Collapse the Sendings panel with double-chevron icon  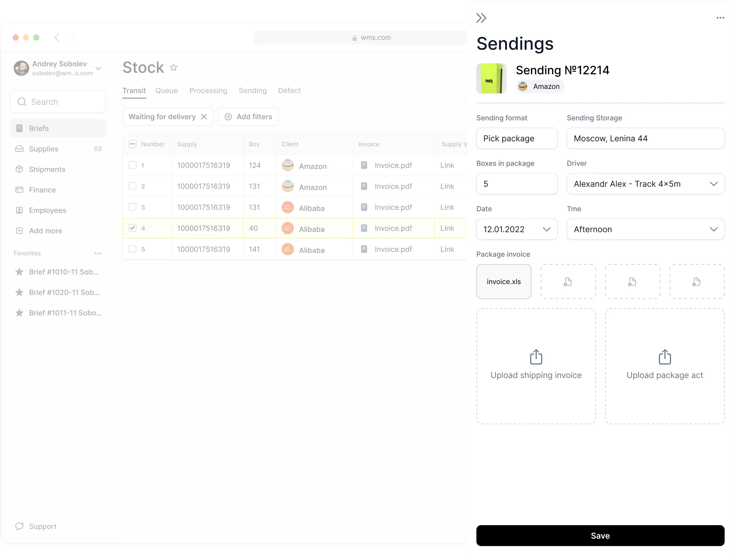pos(481,18)
